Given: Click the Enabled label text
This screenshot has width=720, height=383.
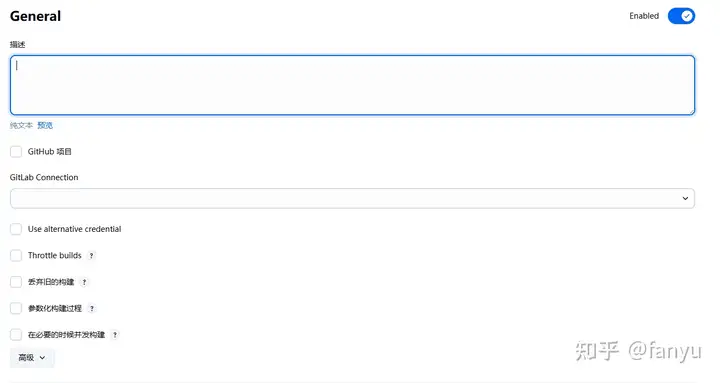Looking at the screenshot, I should [x=644, y=16].
